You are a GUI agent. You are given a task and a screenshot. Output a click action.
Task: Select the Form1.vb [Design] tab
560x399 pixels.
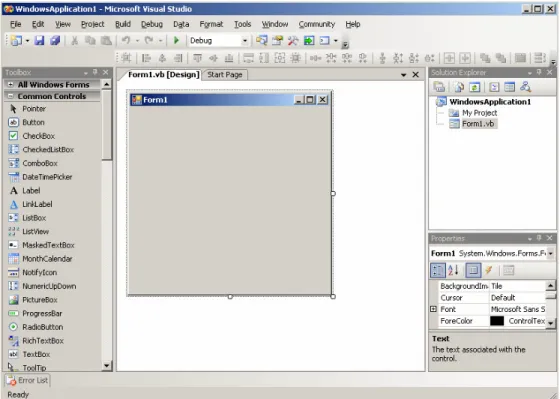(163, 74)
